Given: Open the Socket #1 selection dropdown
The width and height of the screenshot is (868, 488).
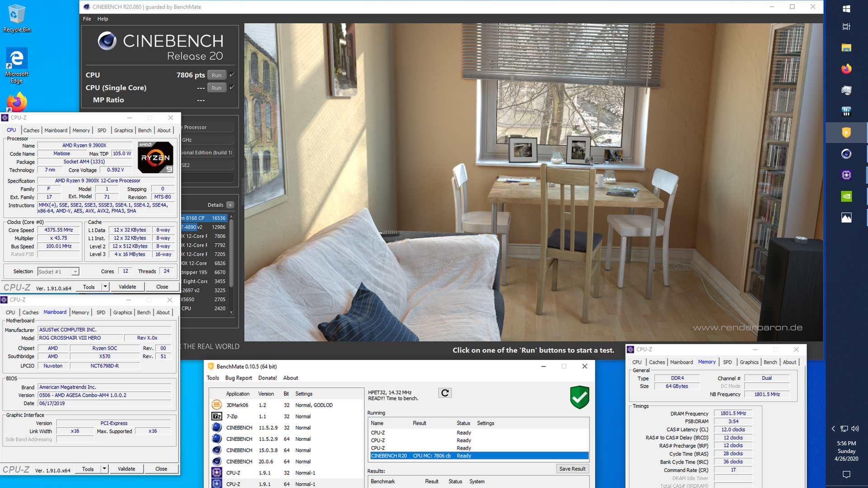Looking at the screenshot, I should (x=58, y=272).
